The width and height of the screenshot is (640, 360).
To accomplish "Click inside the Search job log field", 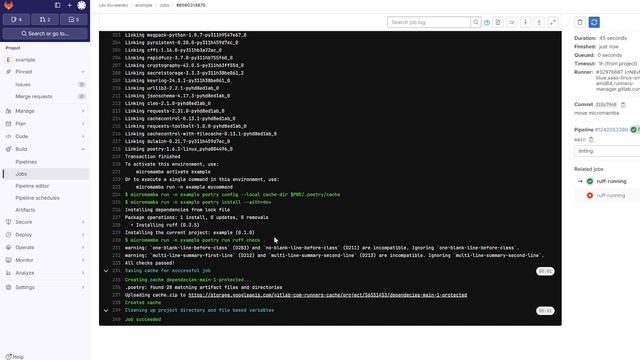I will coord(429,22).
